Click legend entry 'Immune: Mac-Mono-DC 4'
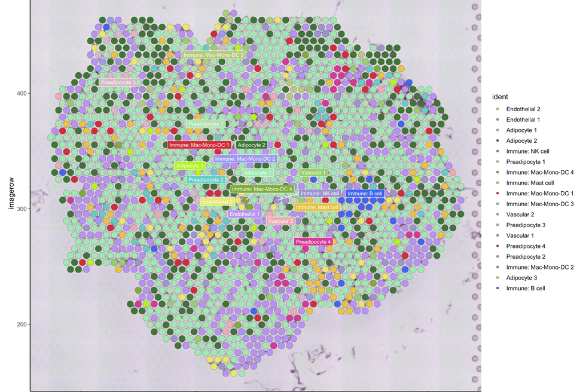The image size is (586, 392). click(x=539, y=173)
